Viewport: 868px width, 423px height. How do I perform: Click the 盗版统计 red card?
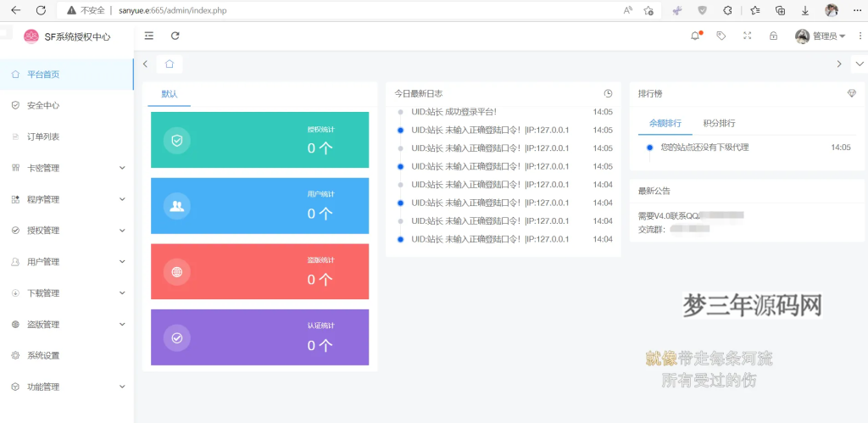point(259,272)
